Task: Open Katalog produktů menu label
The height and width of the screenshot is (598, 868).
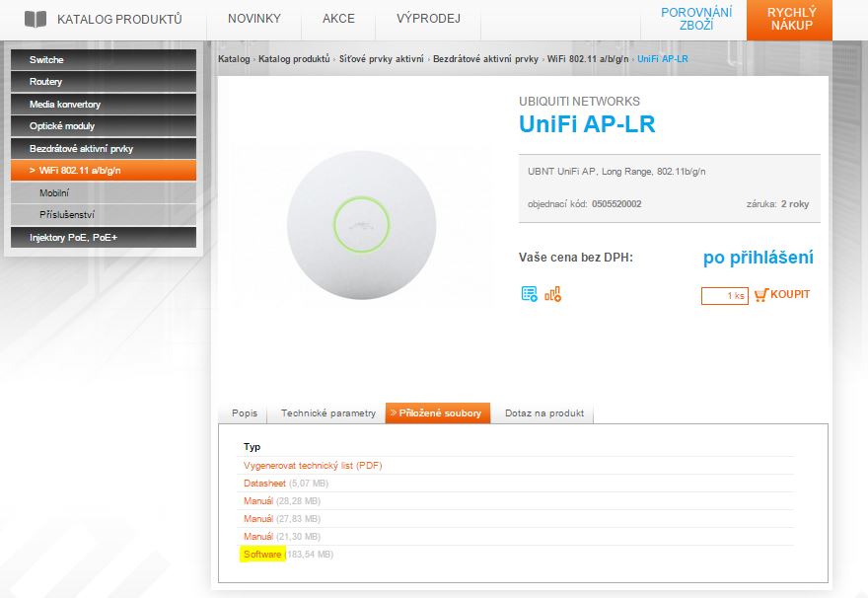Action: pyautogui.click(x=119, y=20)
